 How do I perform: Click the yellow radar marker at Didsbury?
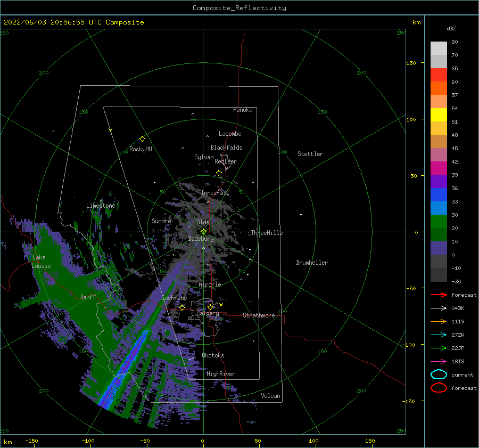tap(203, 232)
